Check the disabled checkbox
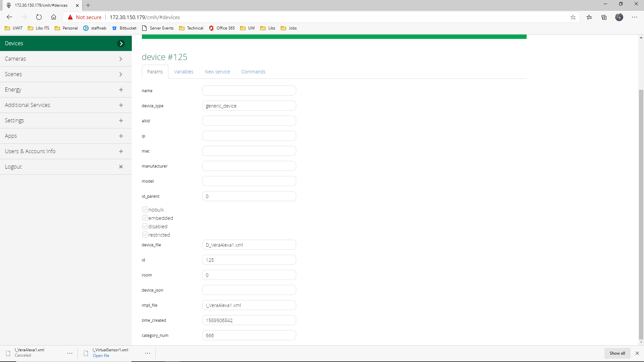The width and height of the screenshot is (644, 362). tap(145, 226)
